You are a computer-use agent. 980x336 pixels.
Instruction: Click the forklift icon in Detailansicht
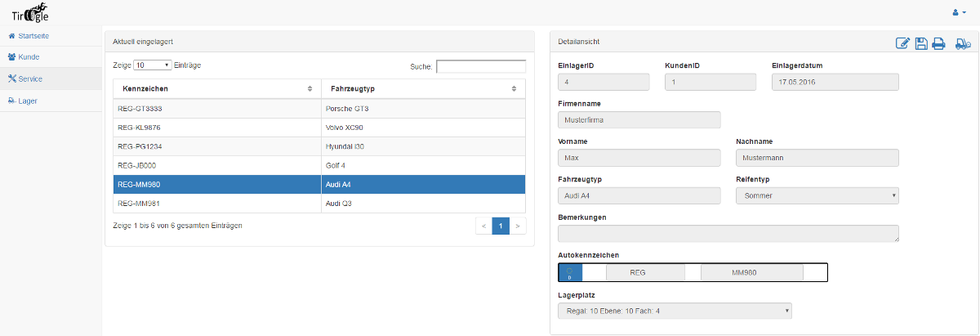point(963,43)
